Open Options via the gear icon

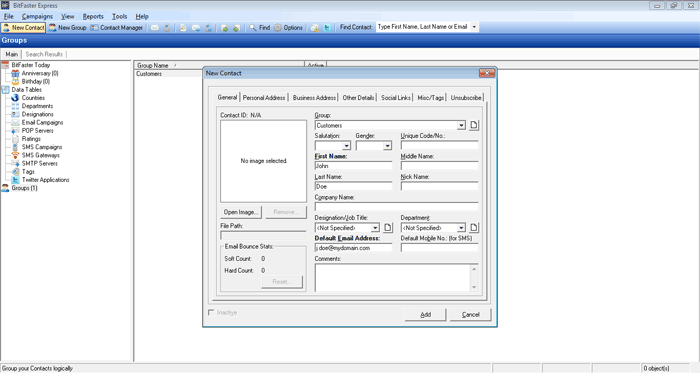click(288, 28)
